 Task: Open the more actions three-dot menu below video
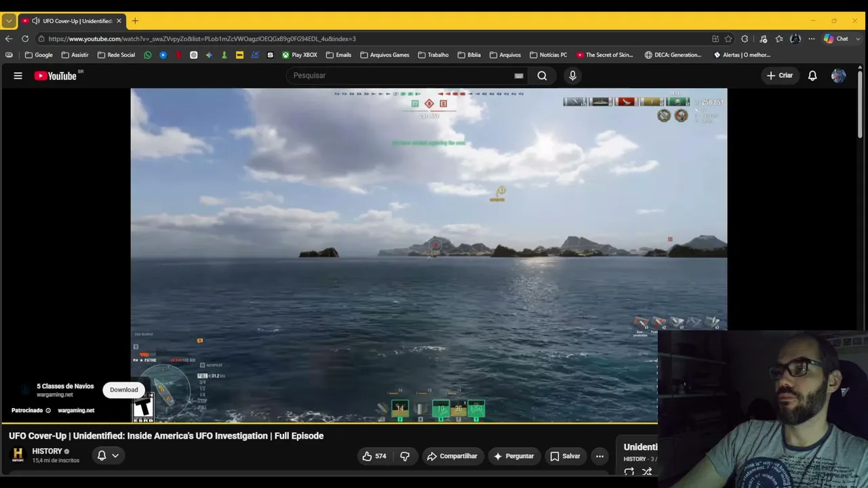point(599,456)
